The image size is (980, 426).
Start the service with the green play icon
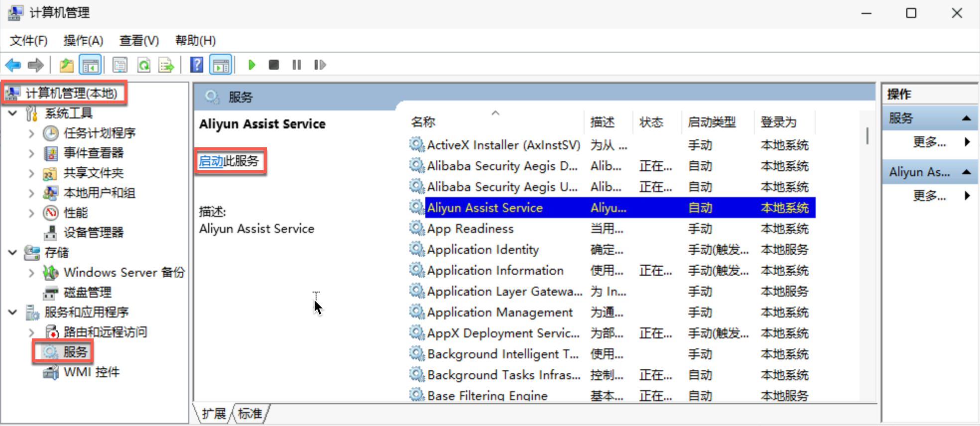[251, 65]
